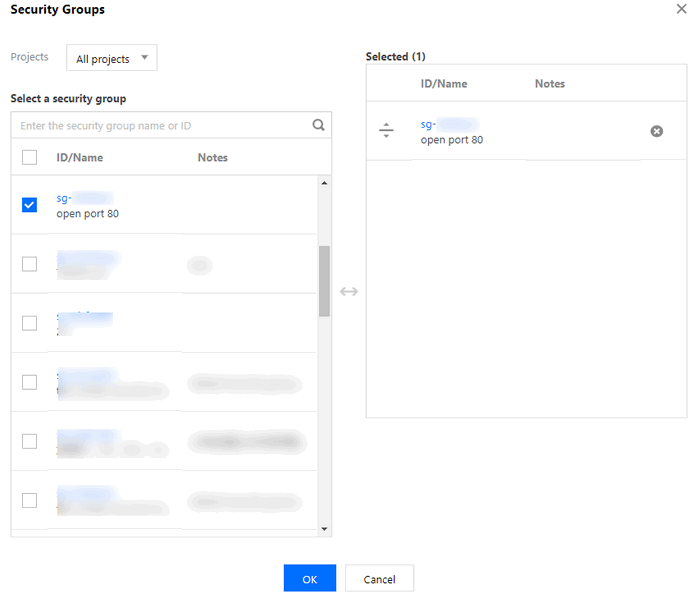The image size is (698, 598).
Task: Close the Security Groups dialog
Action: (x=681, y=9)
